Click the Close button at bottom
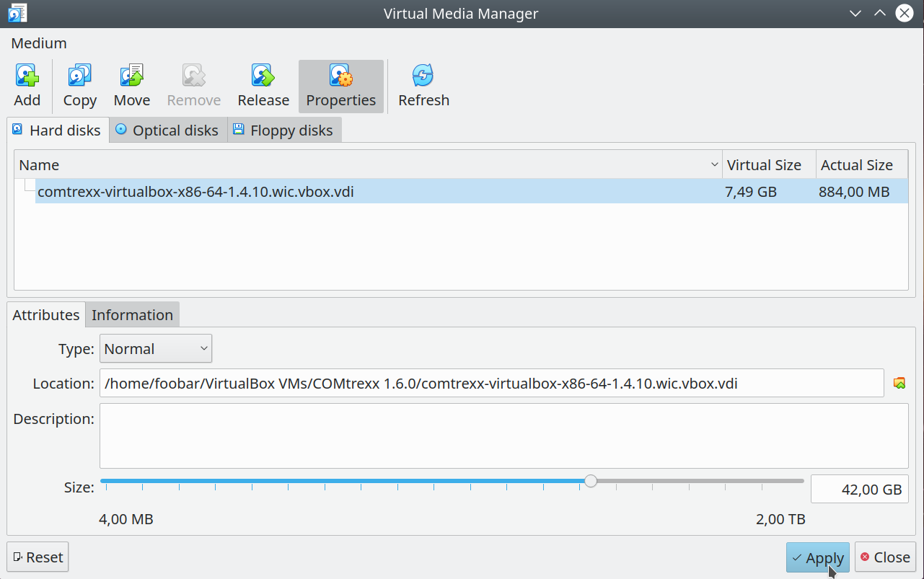Viewport: 924px width, 579px height. [885, 557]
